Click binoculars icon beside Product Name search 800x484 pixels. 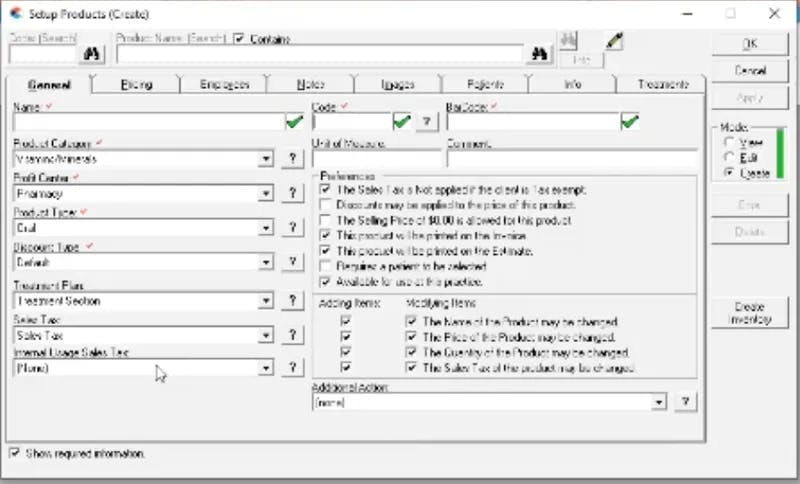point(539,54)
